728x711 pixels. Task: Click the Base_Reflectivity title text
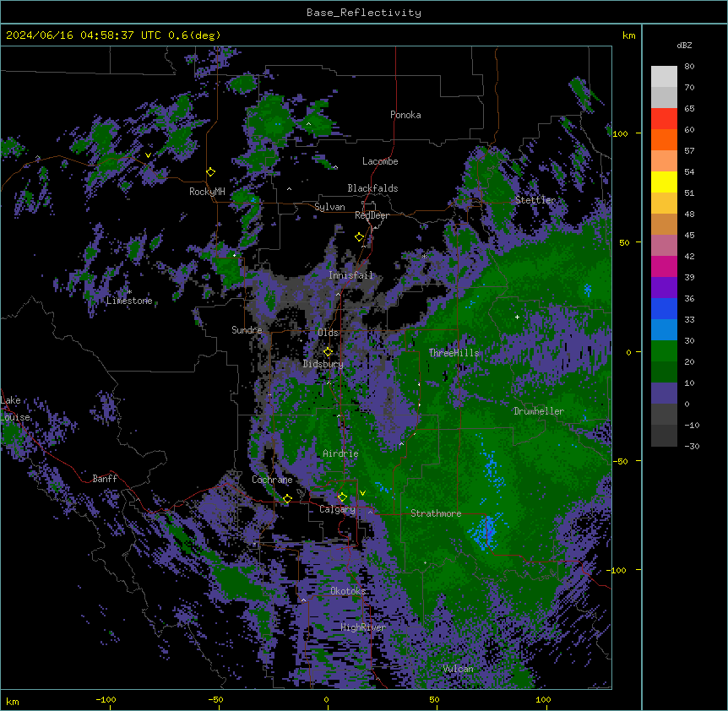pos(364,13)
